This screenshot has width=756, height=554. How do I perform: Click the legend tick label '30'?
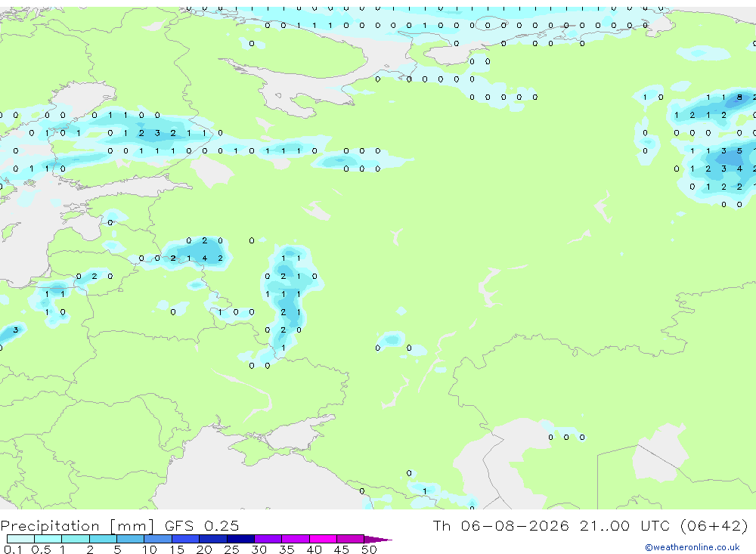259,549
